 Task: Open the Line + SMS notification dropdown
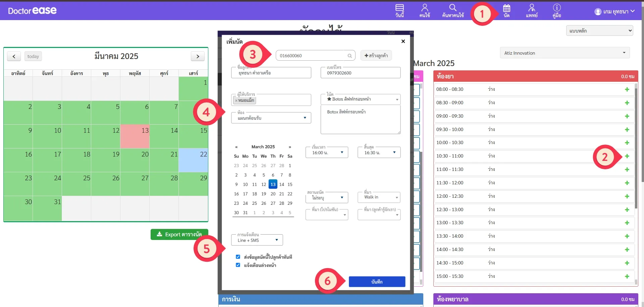(x=257, y=240)
